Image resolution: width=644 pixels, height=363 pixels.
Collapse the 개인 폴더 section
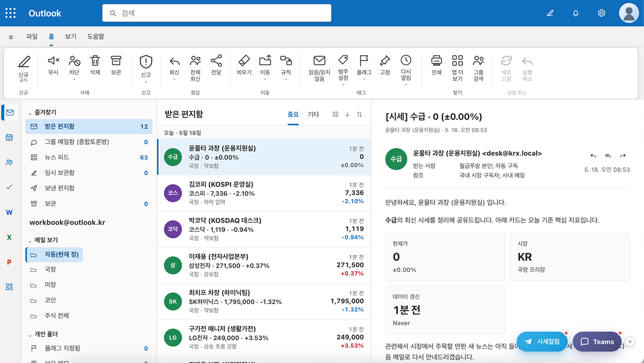click(x=30, y=335)
